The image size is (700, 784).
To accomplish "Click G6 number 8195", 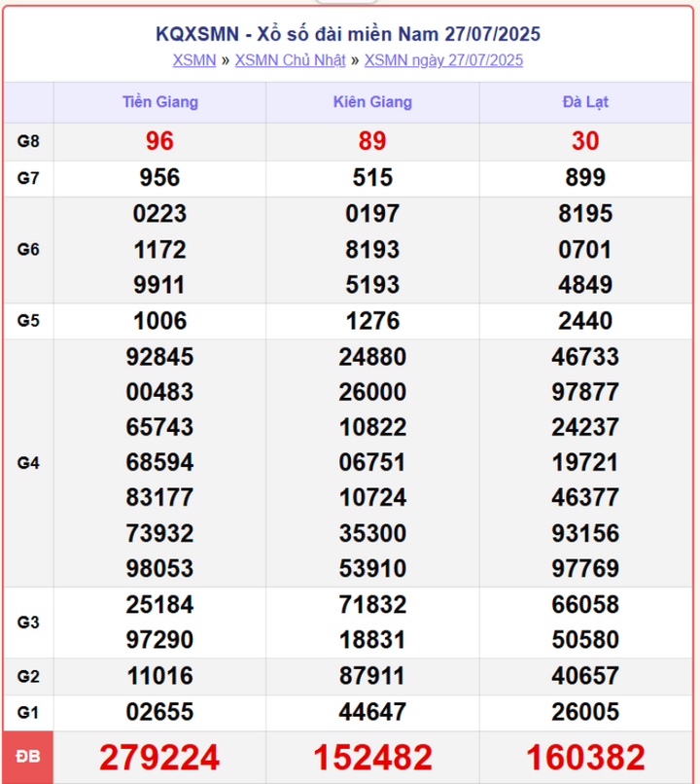I will coord(585,213).
